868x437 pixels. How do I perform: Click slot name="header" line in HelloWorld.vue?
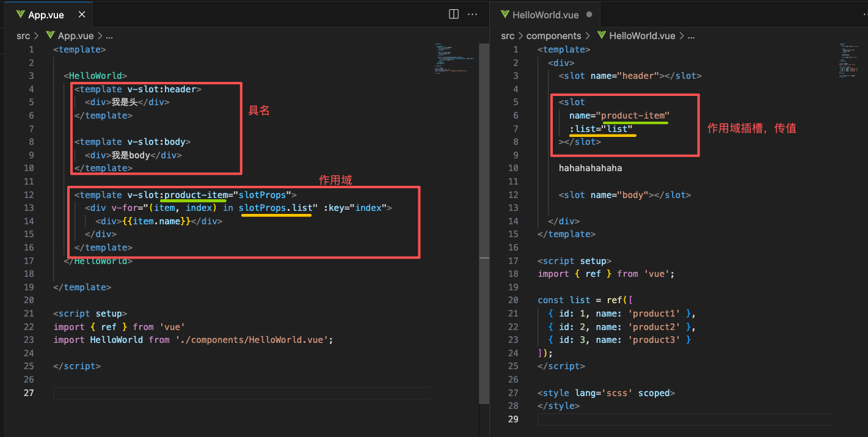point(630,76)
